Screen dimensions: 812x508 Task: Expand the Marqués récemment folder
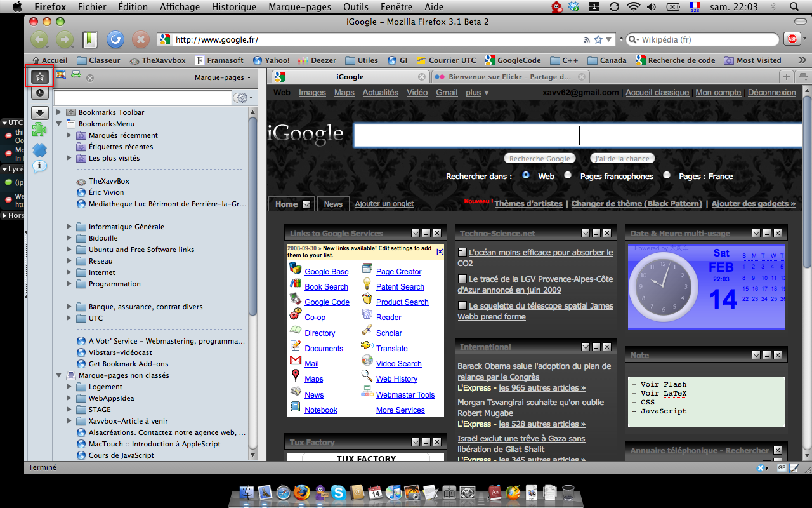click(70, 135)
